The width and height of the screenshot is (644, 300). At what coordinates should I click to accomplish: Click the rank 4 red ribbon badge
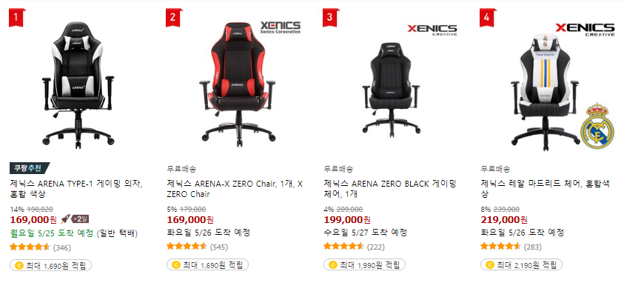point(487,17)
